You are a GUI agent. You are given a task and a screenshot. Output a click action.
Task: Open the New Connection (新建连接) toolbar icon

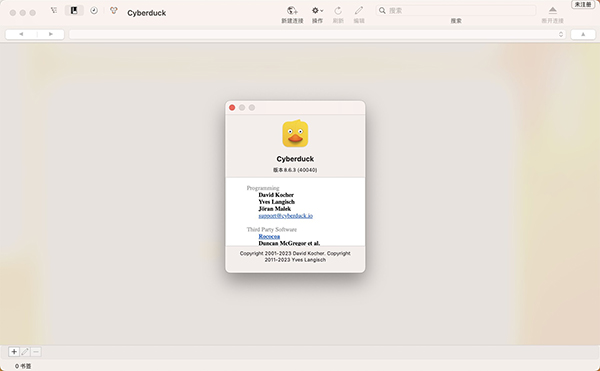point(292,11)
